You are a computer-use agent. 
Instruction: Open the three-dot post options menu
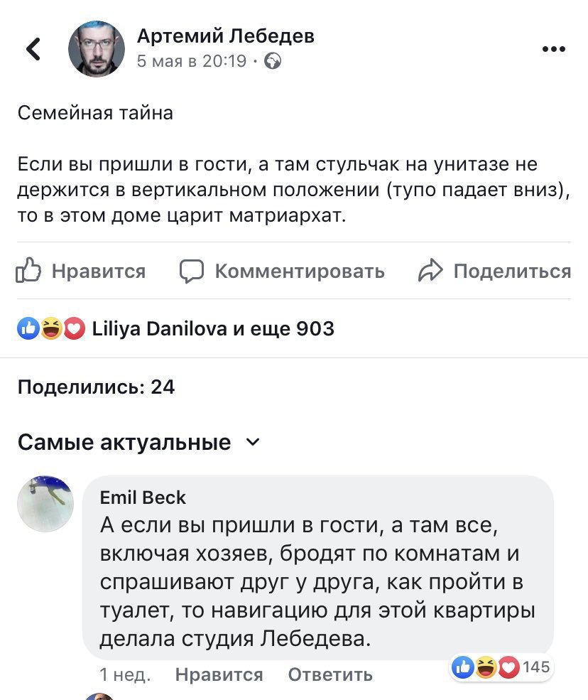coord(553,49)
